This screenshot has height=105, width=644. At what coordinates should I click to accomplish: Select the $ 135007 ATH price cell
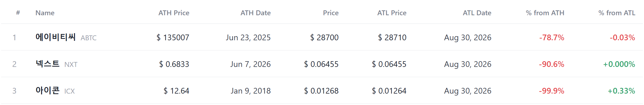173,37
